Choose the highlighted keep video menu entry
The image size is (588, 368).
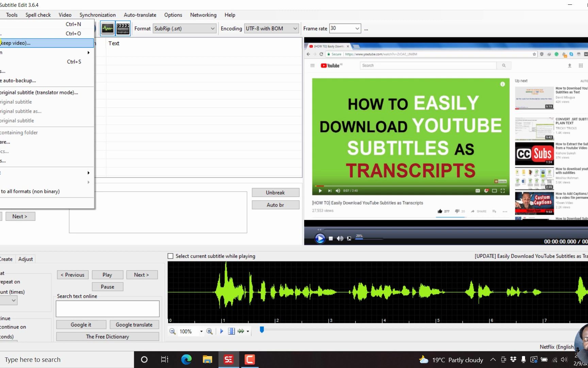(x=47, y=43)
